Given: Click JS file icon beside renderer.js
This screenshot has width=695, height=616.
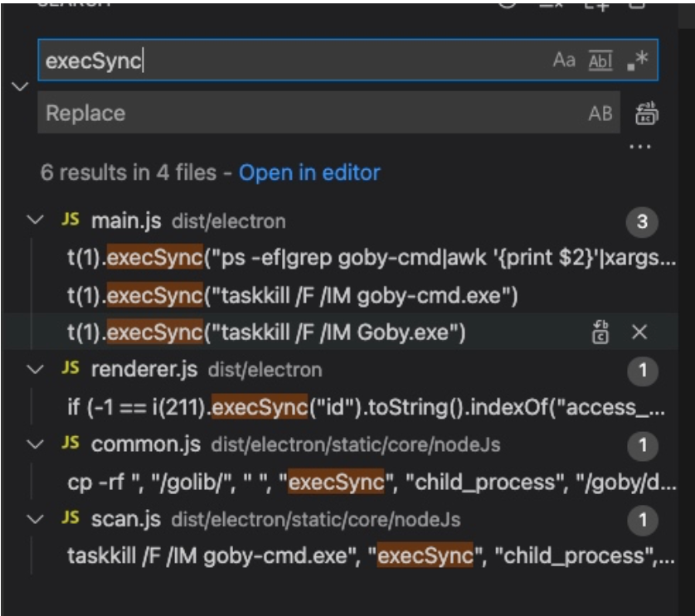Looking at the screenshot, I should (70, 368).
